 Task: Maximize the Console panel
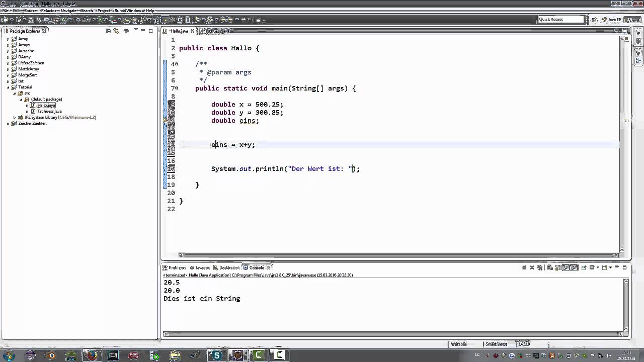pyautogui.click(x=624, y=267)
